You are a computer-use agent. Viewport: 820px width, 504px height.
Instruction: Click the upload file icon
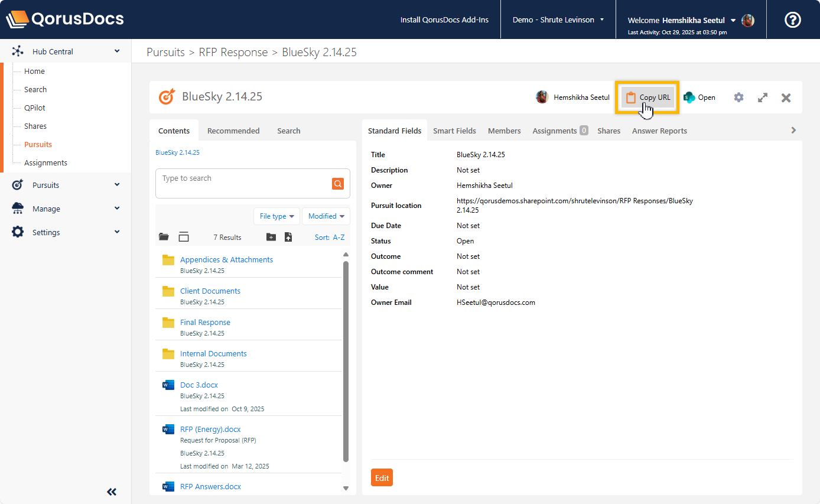tap(288, 237)
